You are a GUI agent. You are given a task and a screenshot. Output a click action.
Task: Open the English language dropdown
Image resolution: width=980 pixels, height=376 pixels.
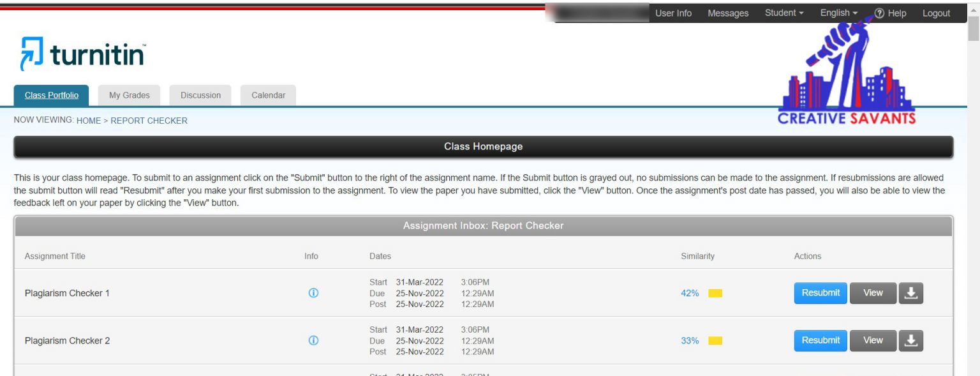[x=838, y=13]
